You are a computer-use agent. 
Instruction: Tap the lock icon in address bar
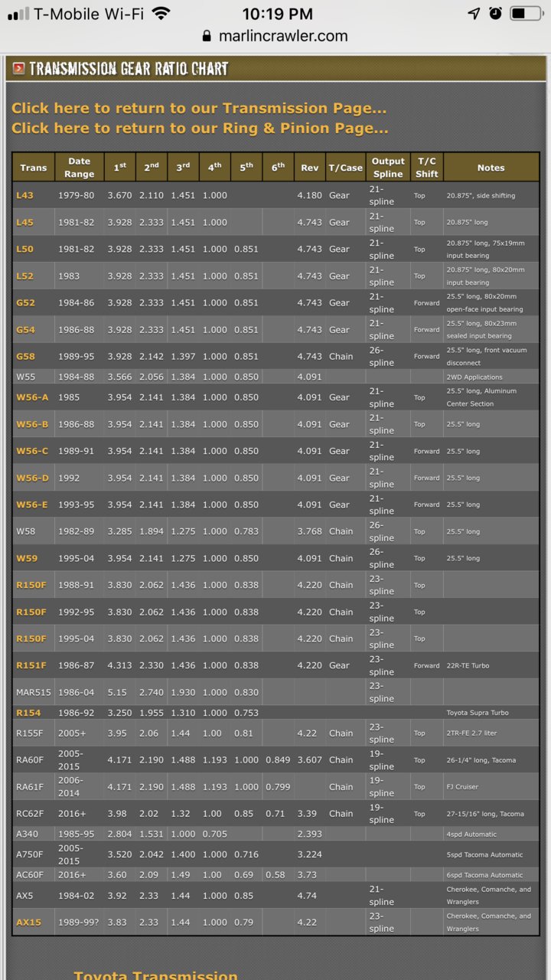point(206,36)
